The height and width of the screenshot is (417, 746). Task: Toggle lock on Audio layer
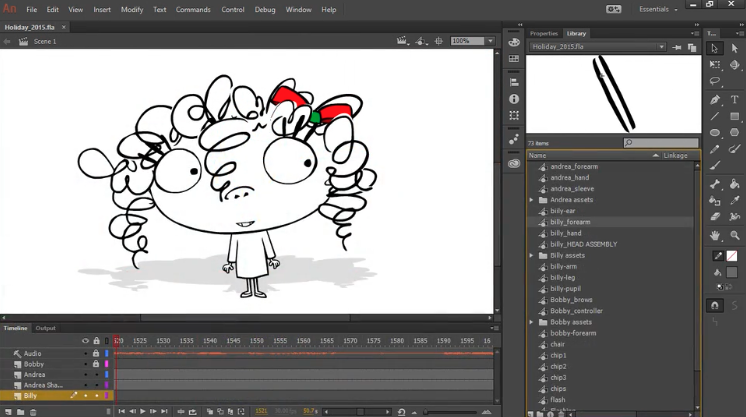click(96, 353)
